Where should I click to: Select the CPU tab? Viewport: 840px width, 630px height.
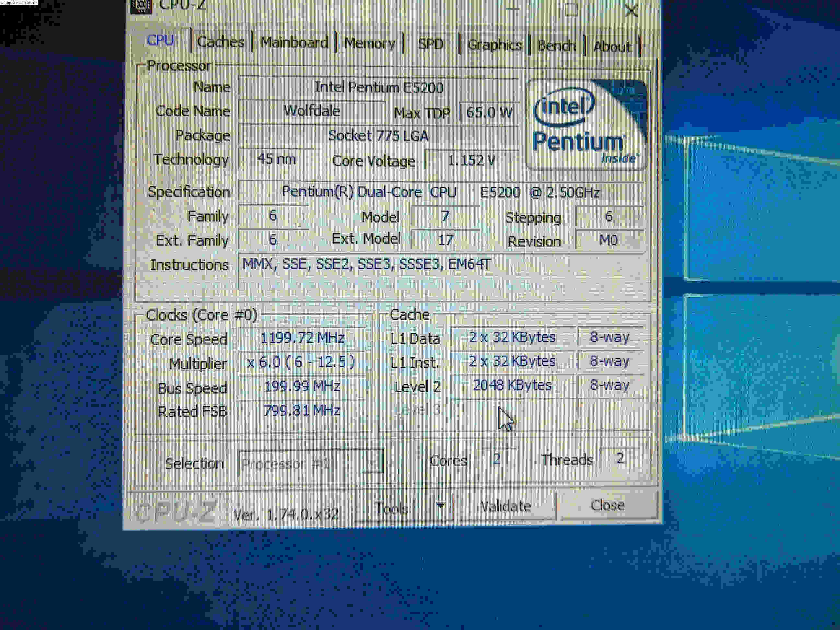pos(160,40)
